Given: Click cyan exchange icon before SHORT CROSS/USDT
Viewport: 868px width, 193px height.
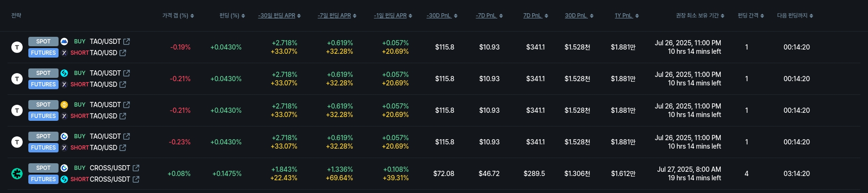Looking at the screenshot, I should pyautogui.click(x=64, y=179).
